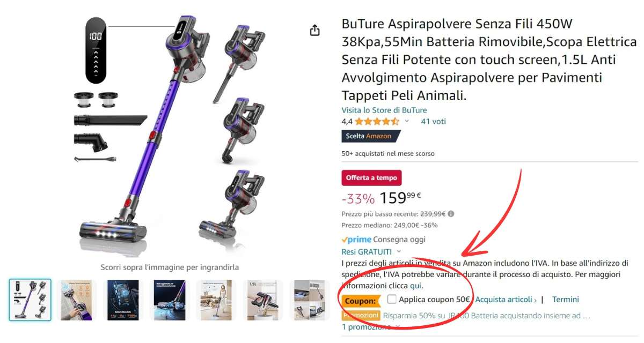Click the Acquista articoli link
Viewport: 644px width, 343px height.
tap(506, 300)
